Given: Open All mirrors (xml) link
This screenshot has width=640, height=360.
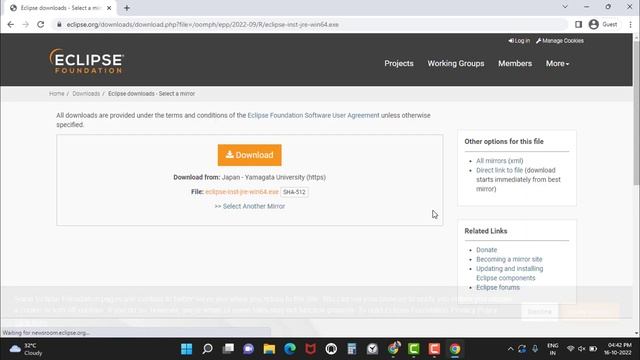Looking at the screenshot, I should 500,161.
